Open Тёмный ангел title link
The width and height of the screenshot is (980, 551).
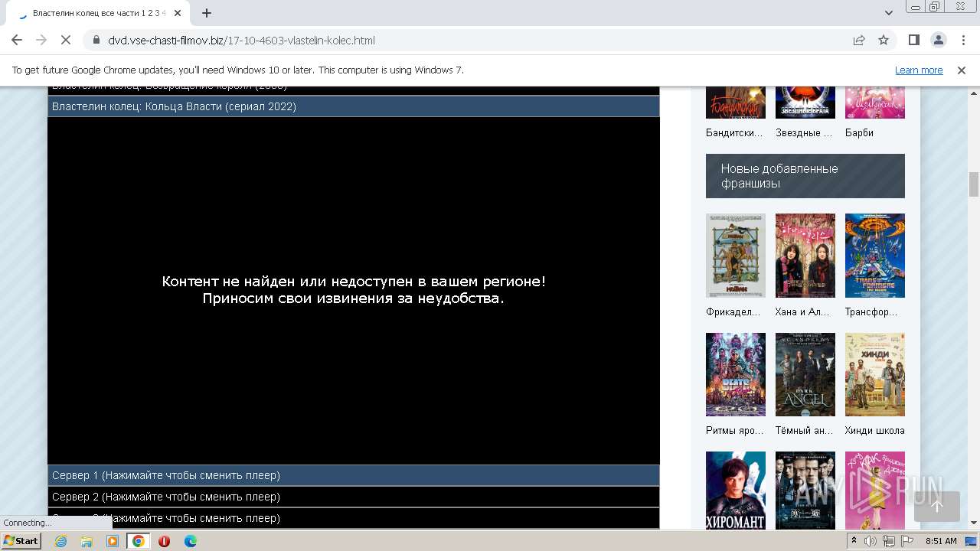[x=804, y=430]
